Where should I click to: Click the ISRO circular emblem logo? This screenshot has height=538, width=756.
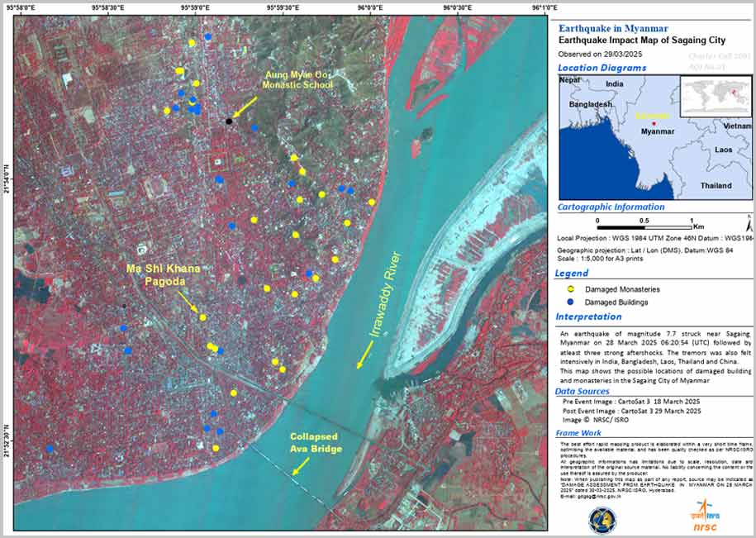(601, 519)
